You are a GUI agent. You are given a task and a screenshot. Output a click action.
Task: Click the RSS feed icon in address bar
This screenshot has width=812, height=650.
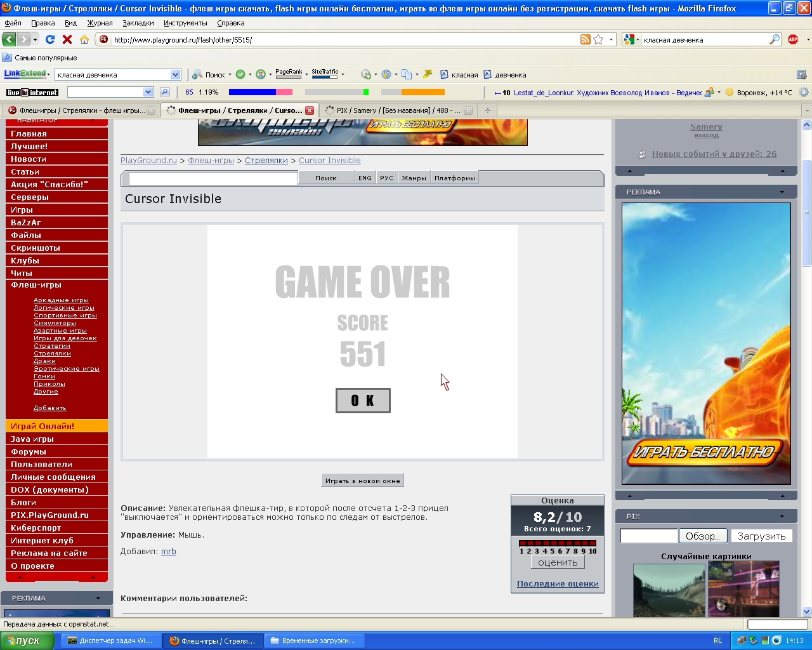[x=586, y=39]
